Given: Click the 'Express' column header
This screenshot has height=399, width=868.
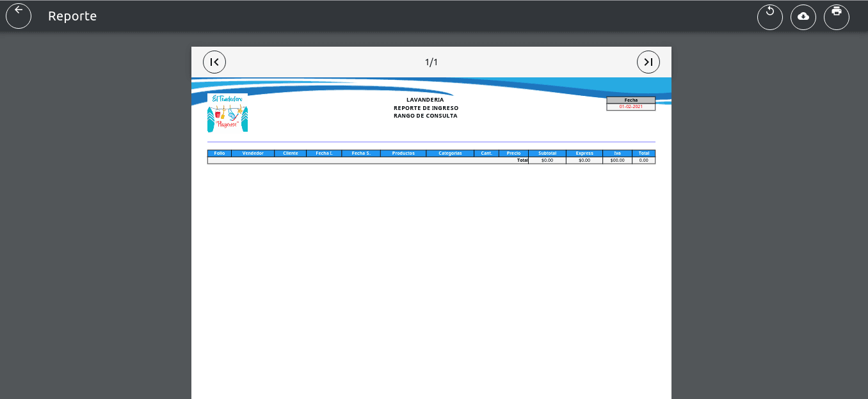Looking at the screenshot, I should (584, 153).
